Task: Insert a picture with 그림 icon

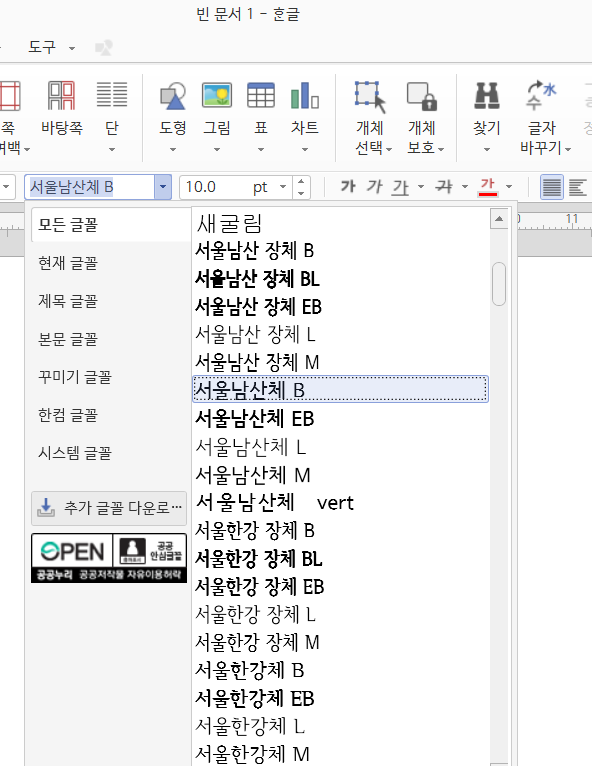Action: (x=217, y=107)
